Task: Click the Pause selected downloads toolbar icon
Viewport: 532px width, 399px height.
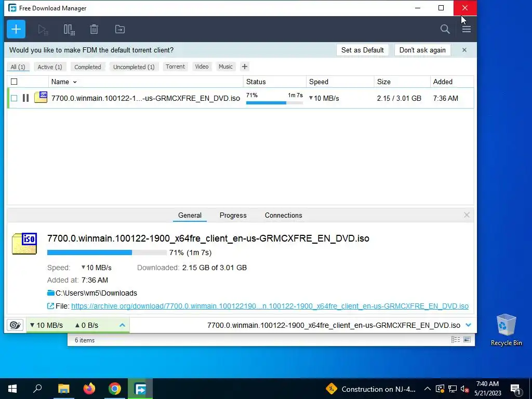Action: click(69, 30)
